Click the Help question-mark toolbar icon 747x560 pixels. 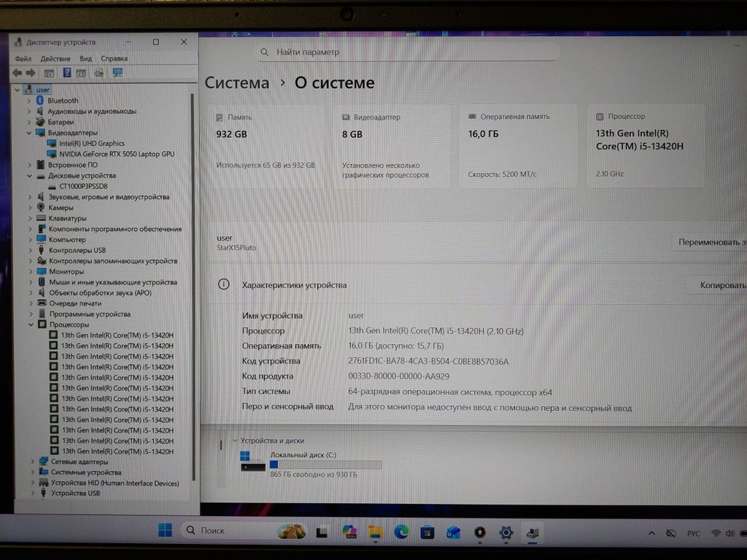coord(66,73)
